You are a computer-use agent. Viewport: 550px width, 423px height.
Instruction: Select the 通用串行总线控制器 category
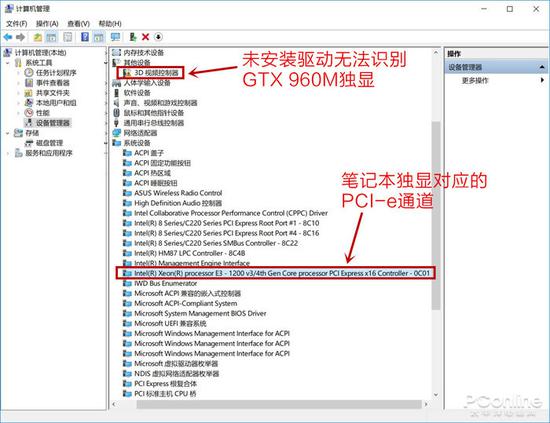pos(154,123)
